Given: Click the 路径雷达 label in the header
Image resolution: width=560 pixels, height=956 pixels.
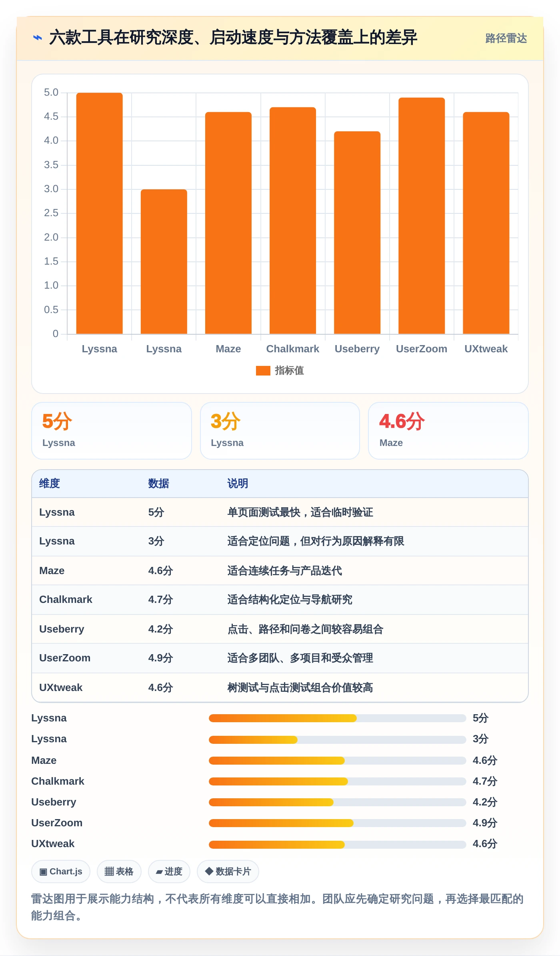Looking at the screenshot, I should [x=506, y=38].
